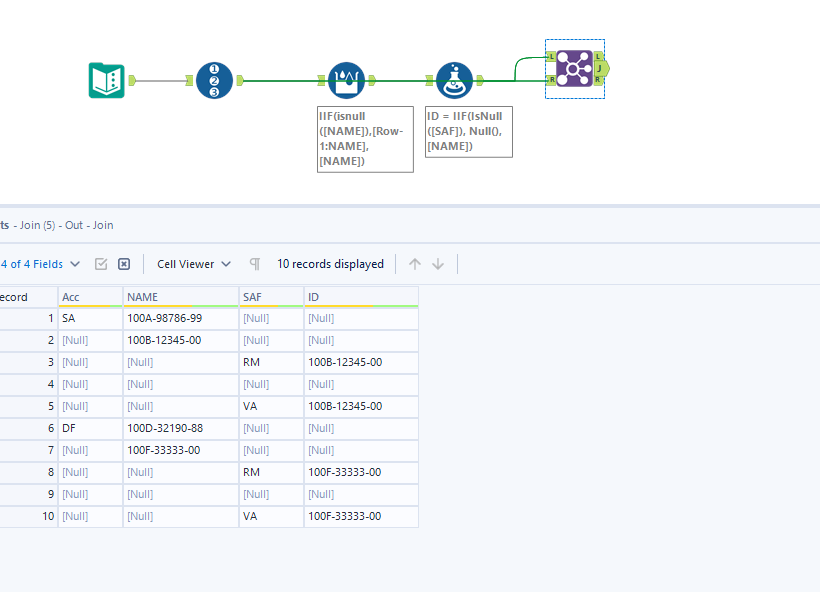Select the Multi-Row Formula annotation box
Viewport: 820px width, 592px height.
[365, 139]
